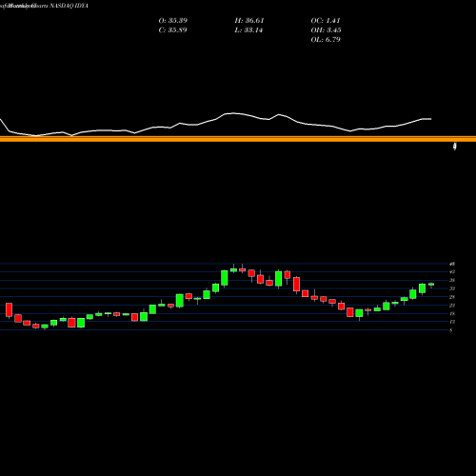
Task: Click the close price value C: 35.89
Action: 173,30
